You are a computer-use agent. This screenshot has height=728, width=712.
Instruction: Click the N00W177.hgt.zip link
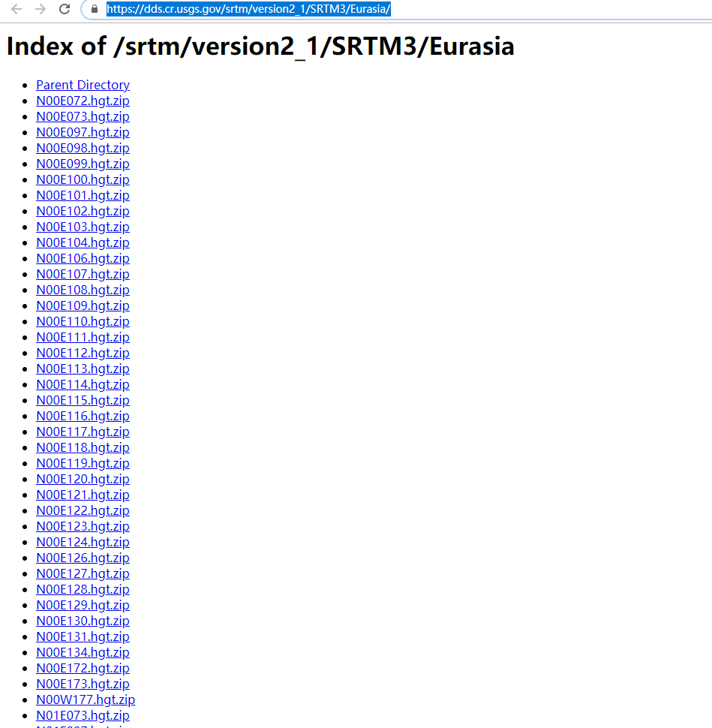(x=85, y=699)
